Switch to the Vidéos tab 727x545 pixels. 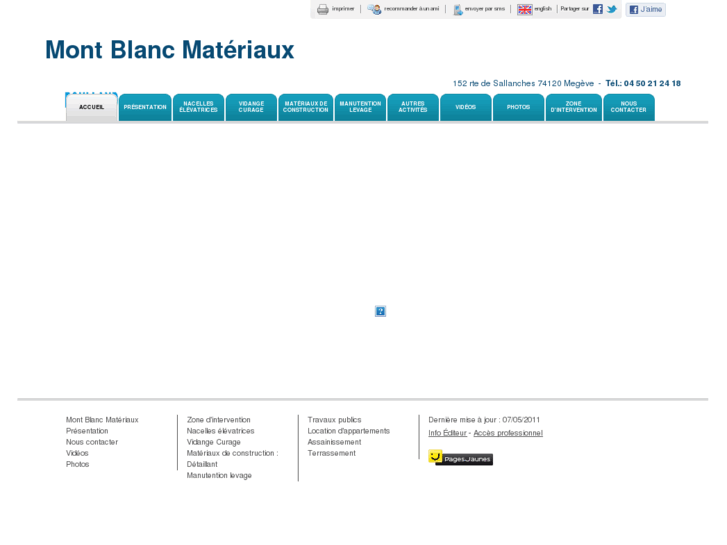466,107
